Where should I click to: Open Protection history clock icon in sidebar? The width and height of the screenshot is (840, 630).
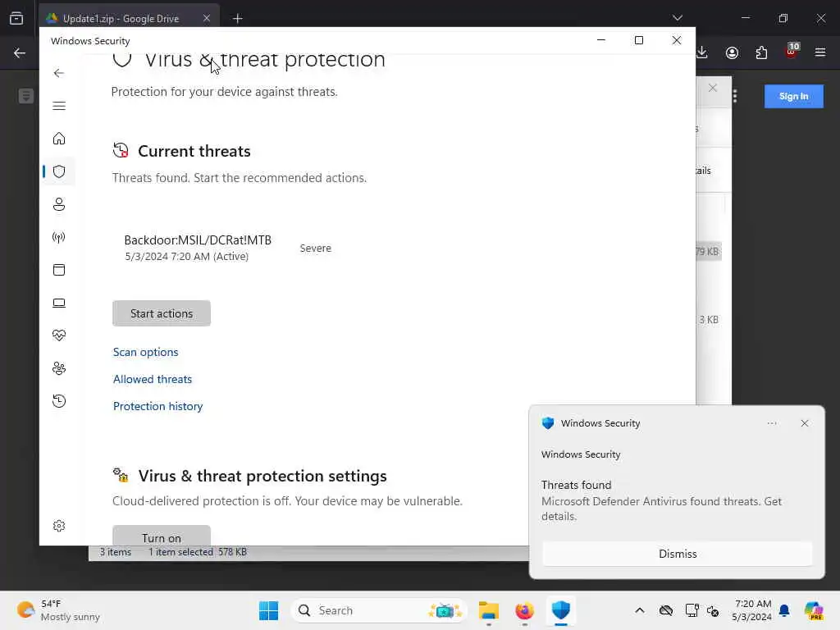point(59,401)
